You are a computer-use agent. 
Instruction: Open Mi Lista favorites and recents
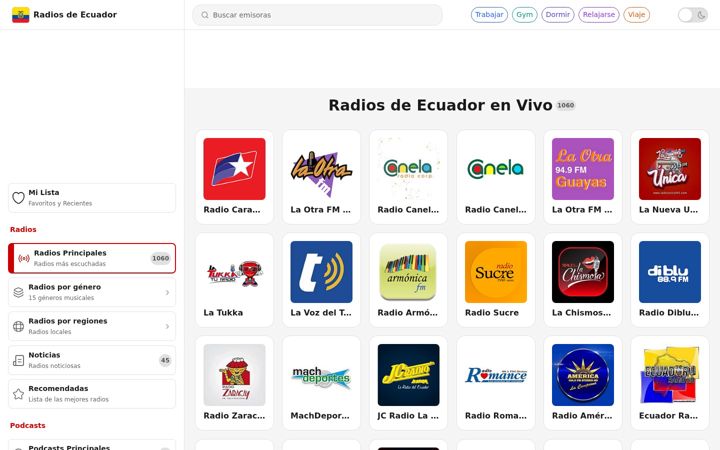92,198
